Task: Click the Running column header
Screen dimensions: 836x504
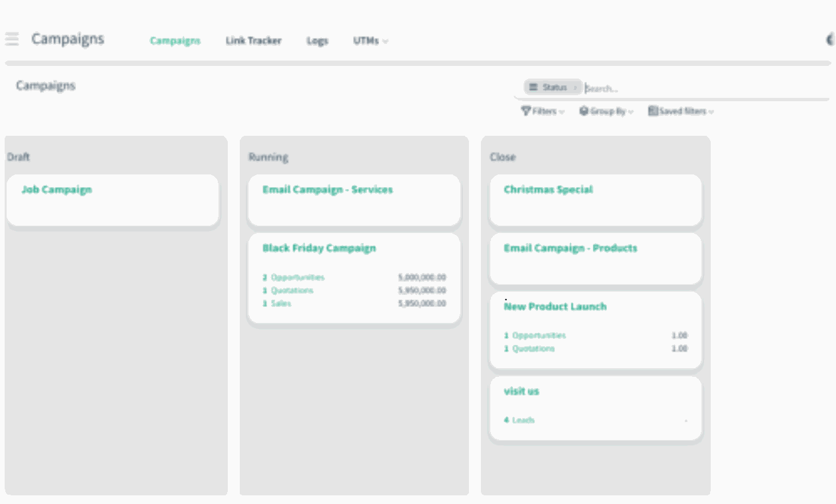Action: [268, 157]
